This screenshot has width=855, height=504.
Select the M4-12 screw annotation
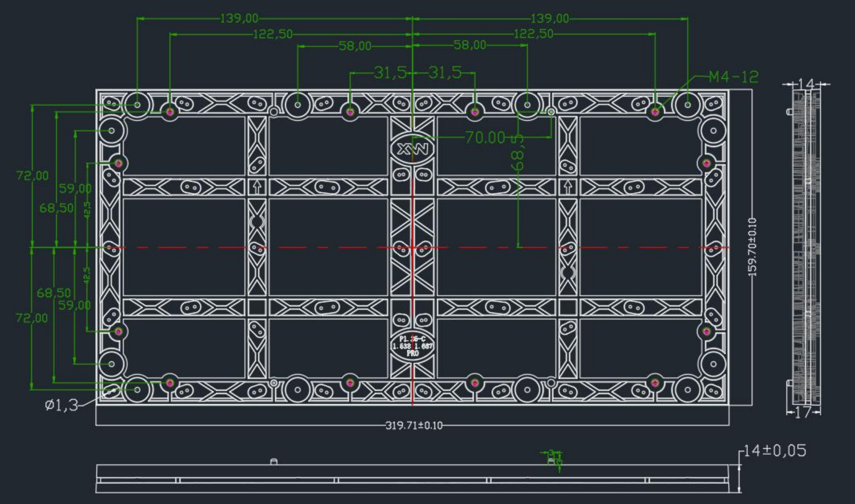click(733, 77)
